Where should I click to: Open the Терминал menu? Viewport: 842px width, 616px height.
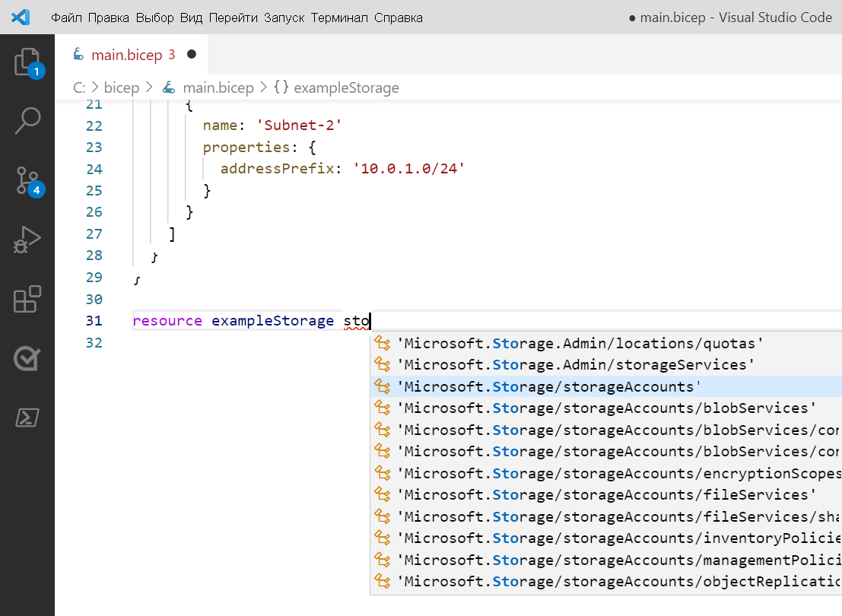click(x=338, y=17)
